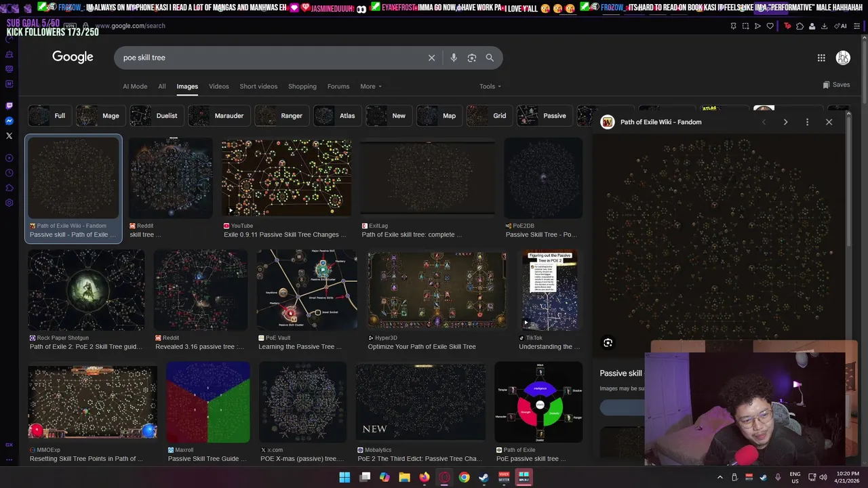Image resolution: width=868 pixels, height=488 pixels.
Task: Filter images by the Grid chip
Action: pyautogui.click(x=489, y=116)
